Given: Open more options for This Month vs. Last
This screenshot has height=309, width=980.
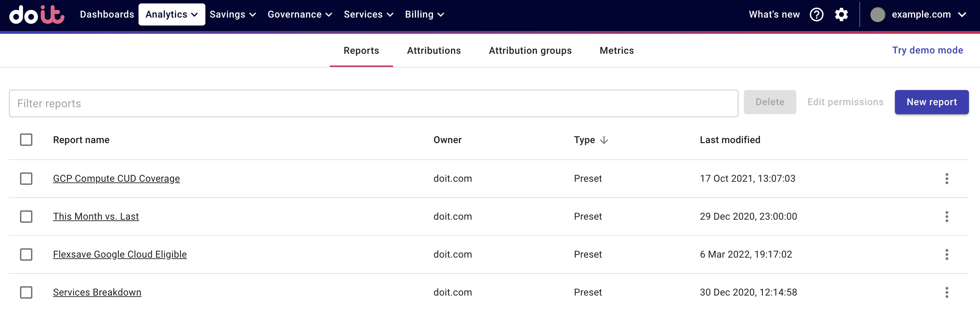Looking at the screenshot, I should coord(947,217).
